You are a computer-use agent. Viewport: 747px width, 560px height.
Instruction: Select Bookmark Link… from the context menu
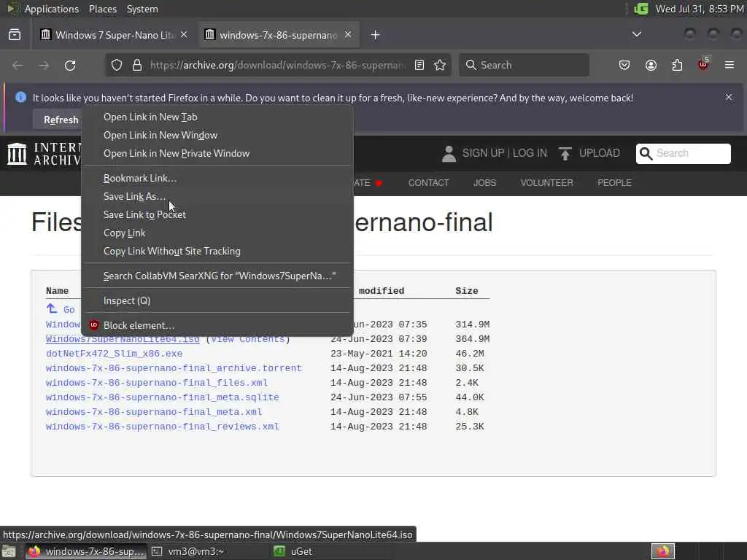217,178
